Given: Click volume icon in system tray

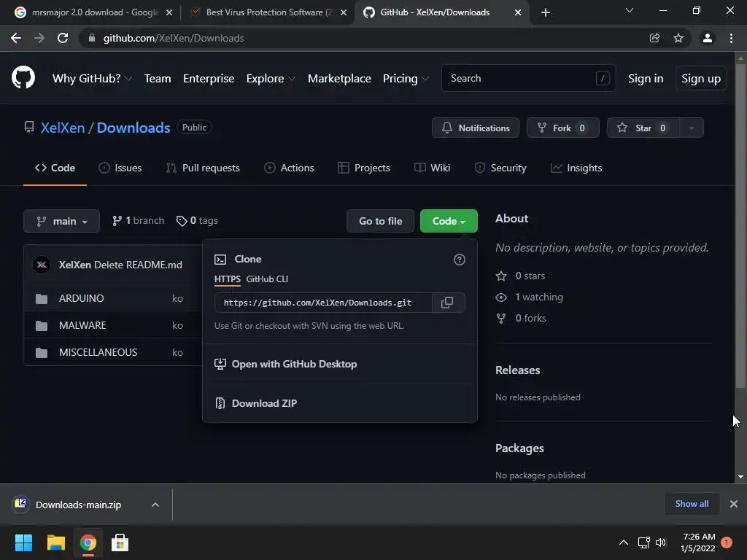Looking at the screenshot, I should tap(661, 542).
